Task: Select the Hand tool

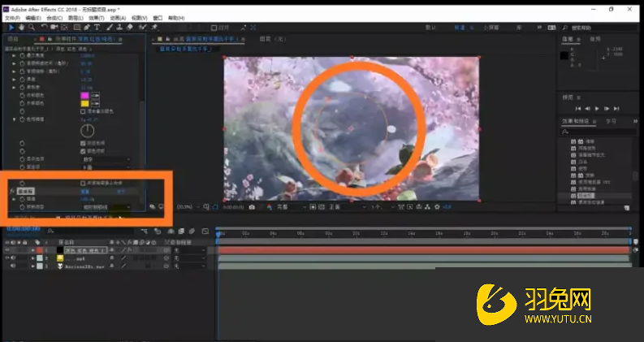Action: (x=22, y=27)
